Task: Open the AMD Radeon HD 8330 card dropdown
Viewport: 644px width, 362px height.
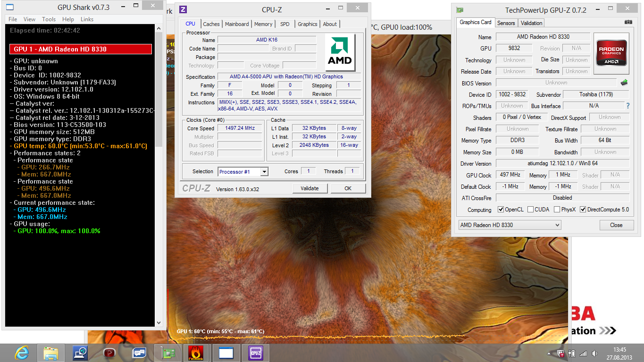Action: (x=510, y=225)
